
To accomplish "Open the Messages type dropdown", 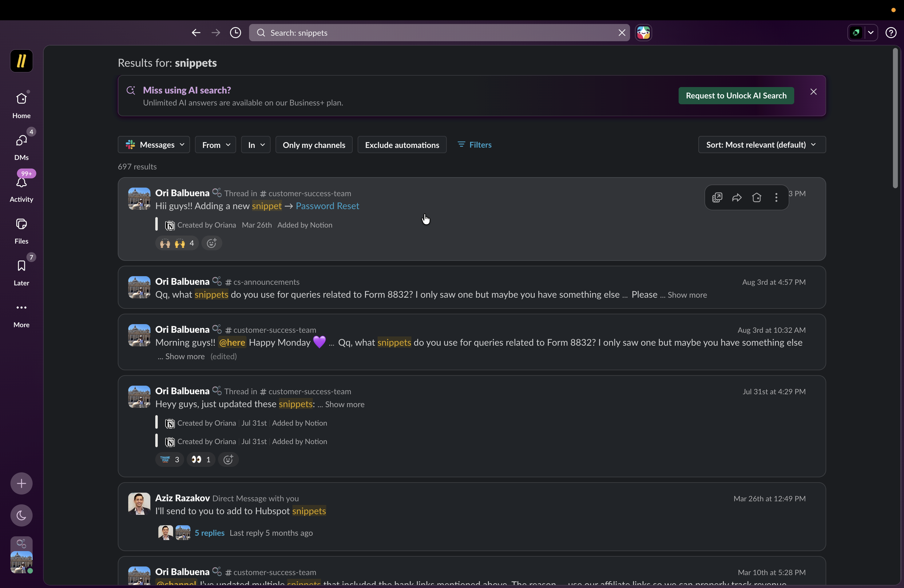I will pos(154,145).
